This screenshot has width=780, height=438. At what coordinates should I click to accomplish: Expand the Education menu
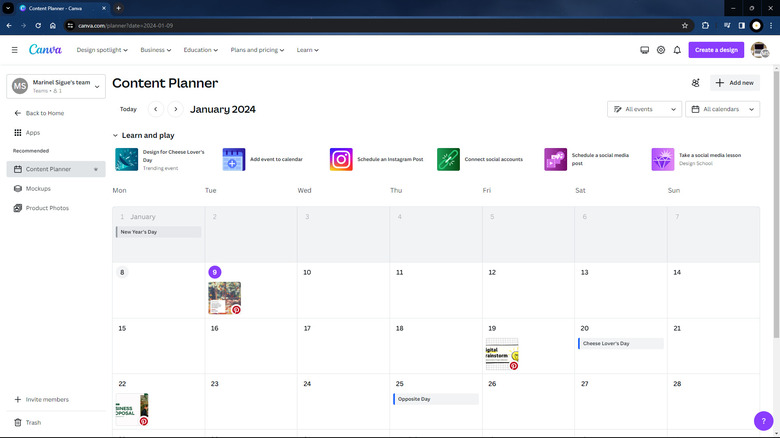[200, 50]
